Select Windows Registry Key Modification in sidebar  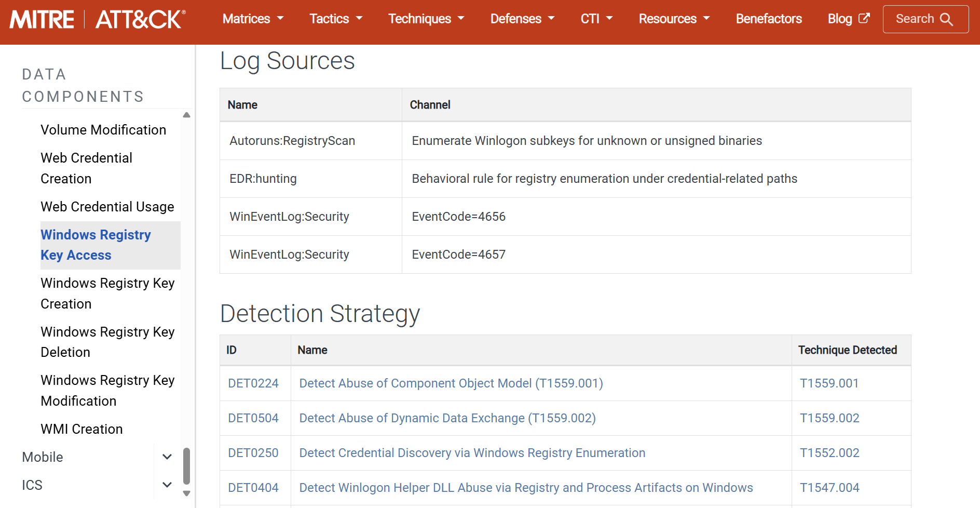click(107, 391)
